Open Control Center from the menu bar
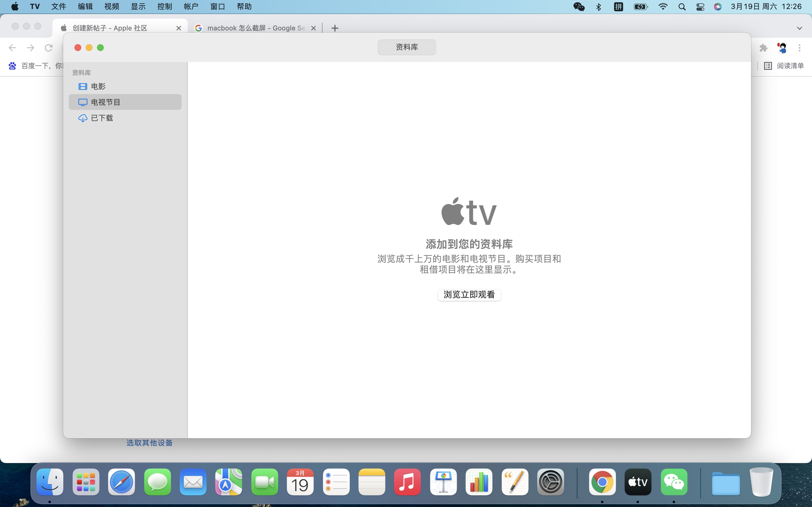 click(700, 7)
